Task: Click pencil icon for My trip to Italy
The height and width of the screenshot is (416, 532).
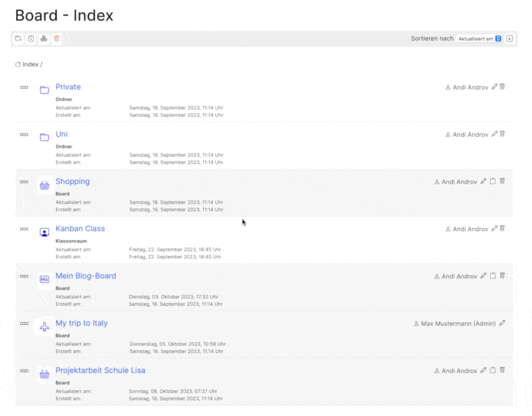Action: coord(502,324)
